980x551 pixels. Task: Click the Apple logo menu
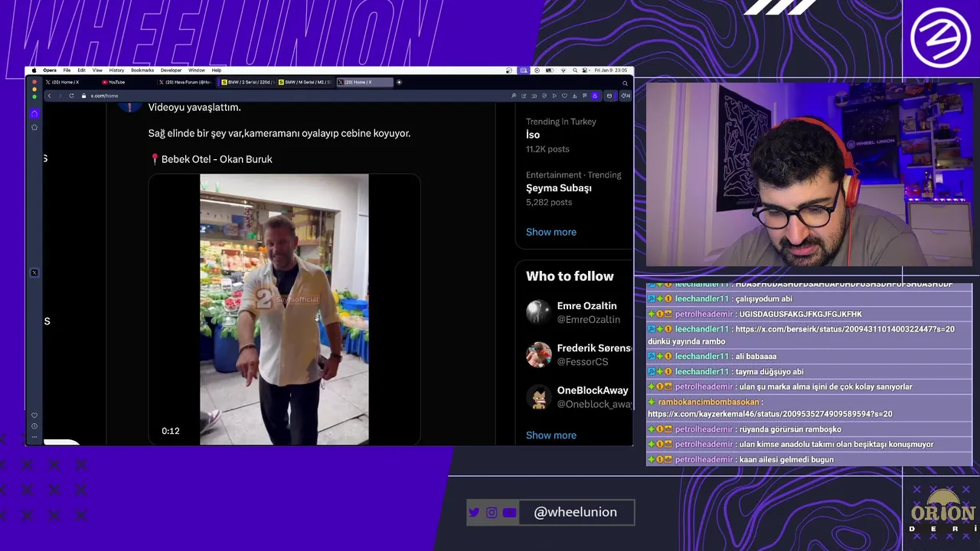[x=34, y=70]
